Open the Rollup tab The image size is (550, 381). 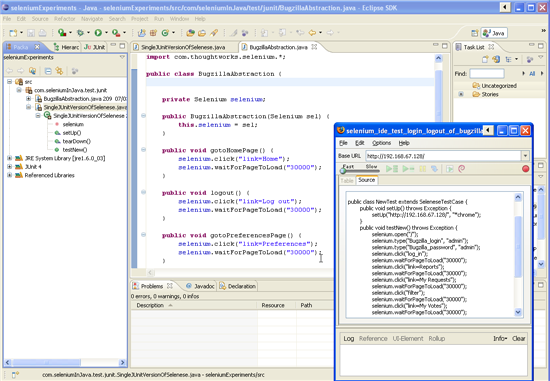437,339
